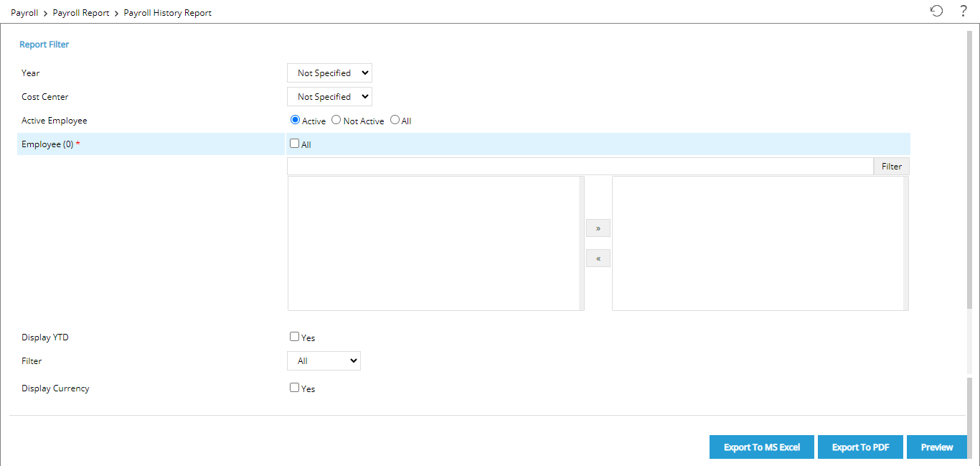Image resolution: width=980 pixels, height=466 pixels.
Task: Click the refresh icon at top right
Action: click(x=936, y=11)
